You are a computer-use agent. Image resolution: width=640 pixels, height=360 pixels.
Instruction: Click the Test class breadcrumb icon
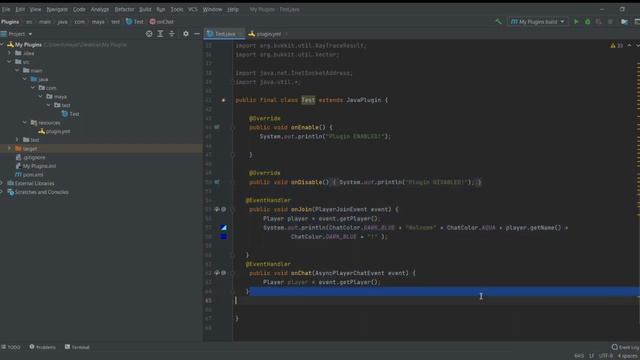coord(129,22)
